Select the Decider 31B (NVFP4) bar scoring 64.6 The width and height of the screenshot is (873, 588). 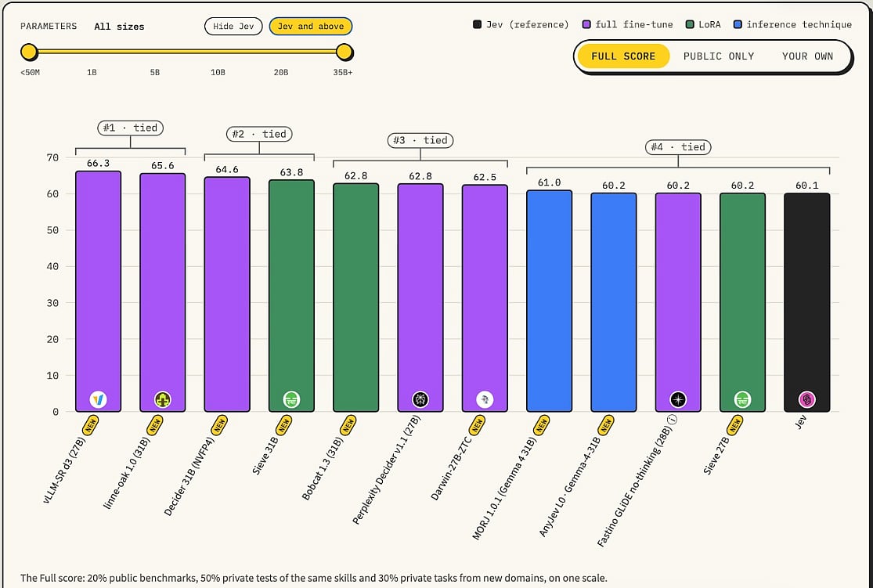tap(227, 294)
